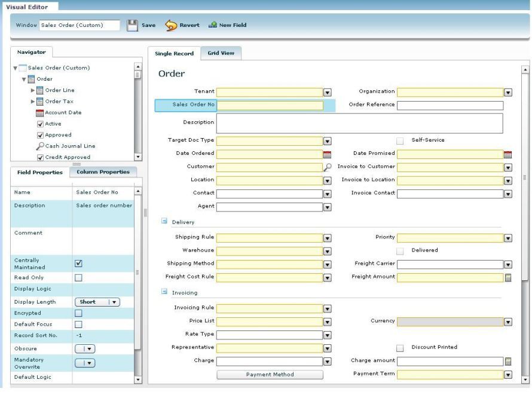This screenshot has width=532, height=395.
Task: Toggle the Centrally Maintained checkbox
Action: click(78, 264)
